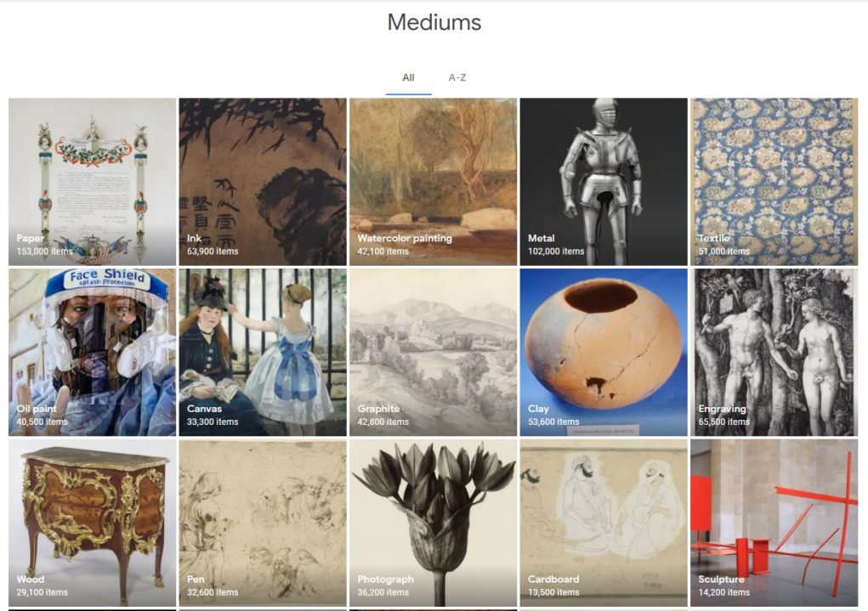Open the Metal armor tile
This screenshot has height=611, width=868.
pos(604,182)
